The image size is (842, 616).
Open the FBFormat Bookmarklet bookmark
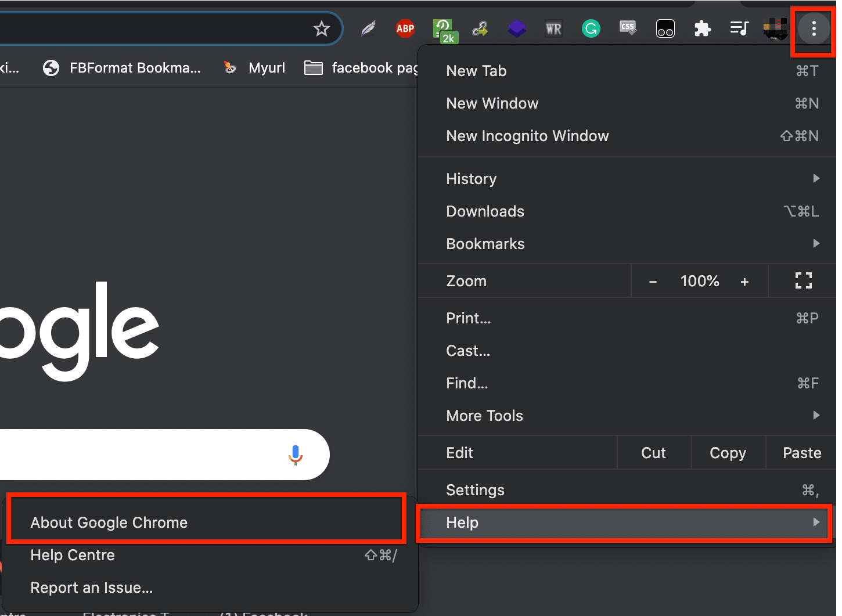123,68
